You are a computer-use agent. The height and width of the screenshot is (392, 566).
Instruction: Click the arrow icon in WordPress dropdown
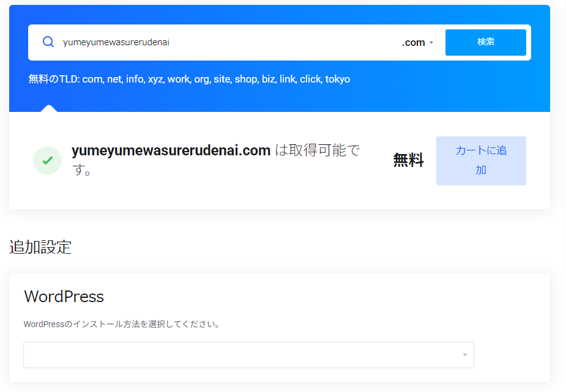click(x=464, y=355)
